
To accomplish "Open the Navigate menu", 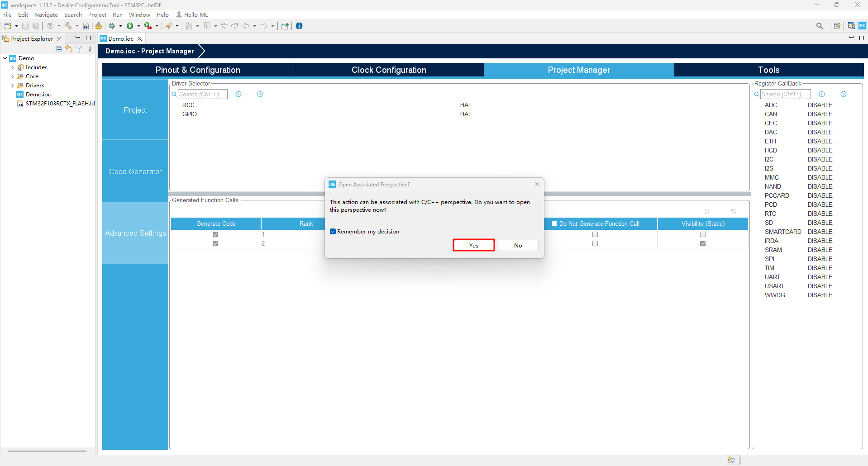I will coord(46,15).
